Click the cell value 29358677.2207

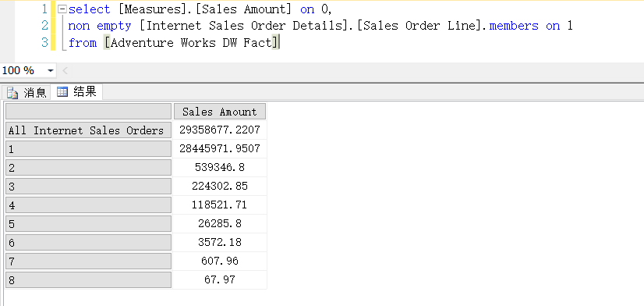pyautogui.click(x=220, y=130)
